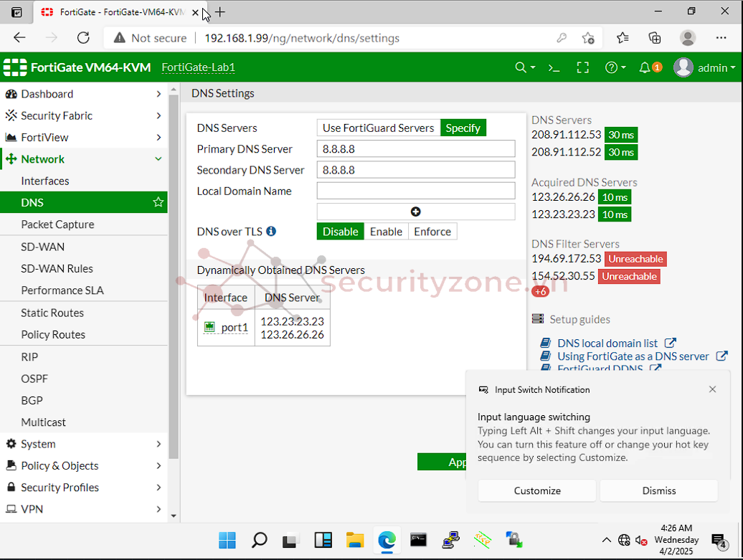Click the port1 interface icon
This screenshot has height=560, width=743.
pos(209,327)
